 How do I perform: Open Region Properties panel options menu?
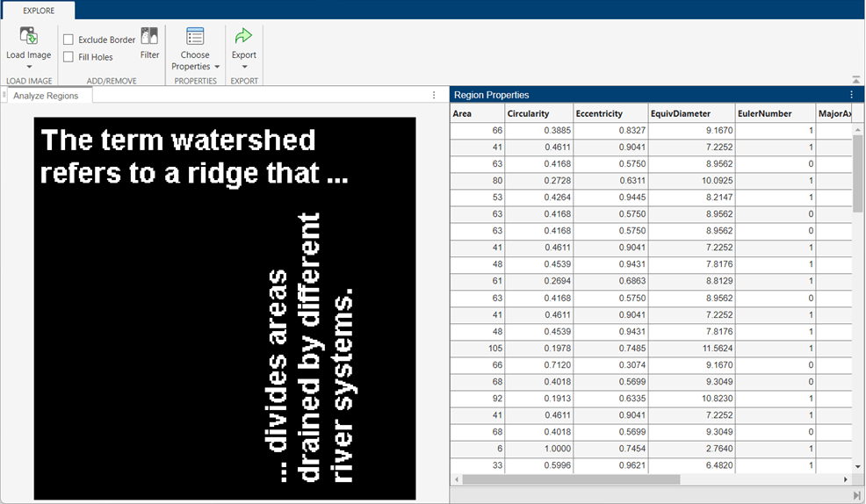[851, 95]
